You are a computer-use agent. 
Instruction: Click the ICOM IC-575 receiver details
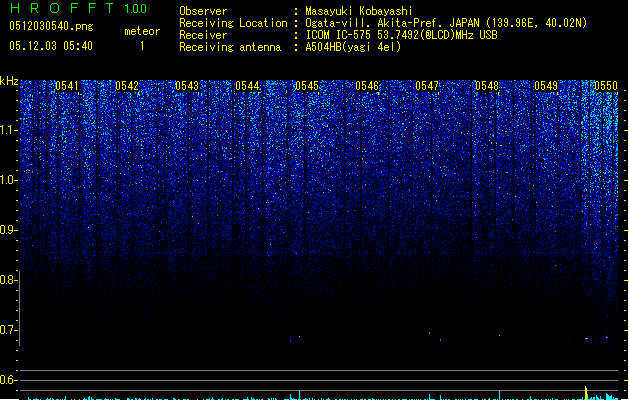point(402,35)
